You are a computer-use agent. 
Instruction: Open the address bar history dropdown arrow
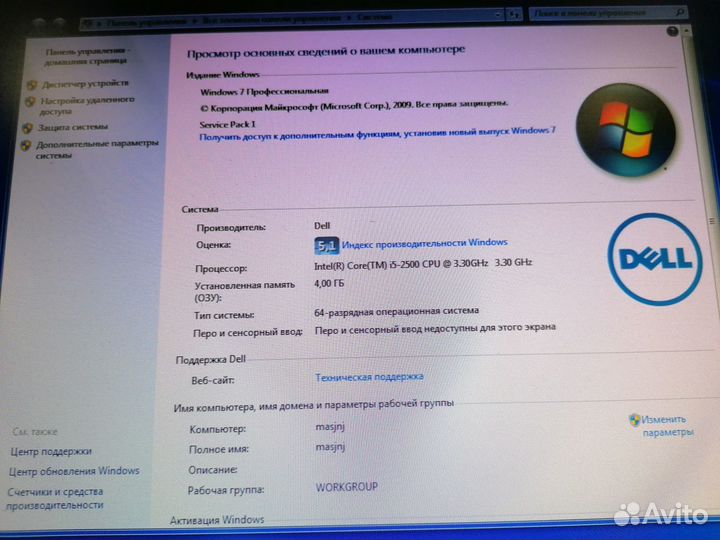click(499, 15)
